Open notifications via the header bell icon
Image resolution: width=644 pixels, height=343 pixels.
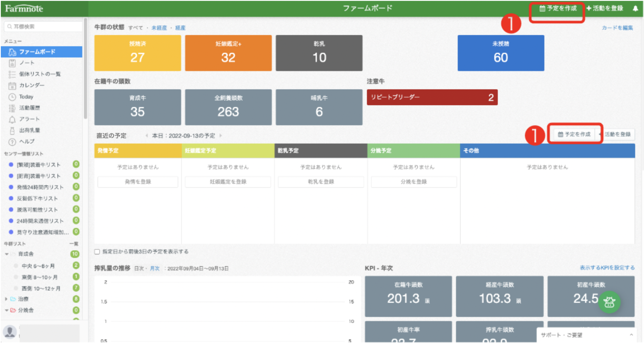pyautogui.click(x=635, y=8)
